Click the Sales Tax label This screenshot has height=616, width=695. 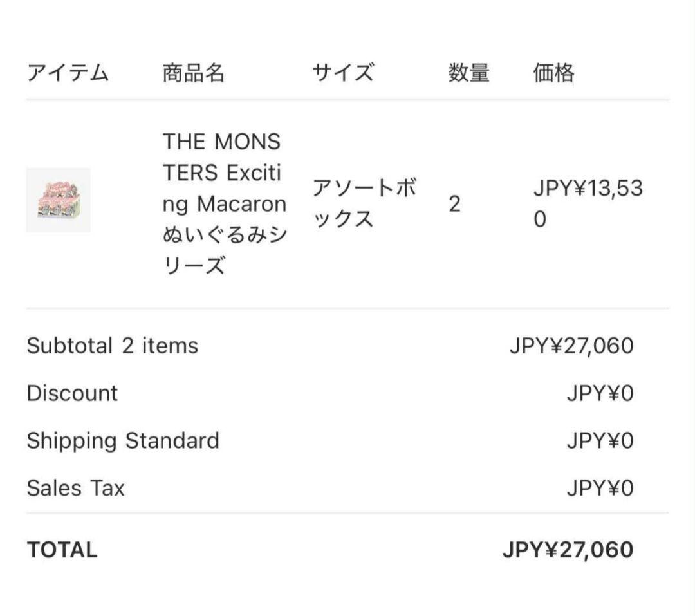tap(75, 489)
